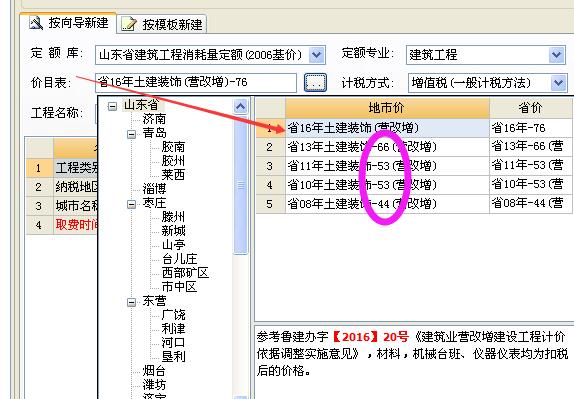This screenshot has width=574, height=399.
Task: Collapse the 枣庄 tree node
Action: (x=131, y=204)
